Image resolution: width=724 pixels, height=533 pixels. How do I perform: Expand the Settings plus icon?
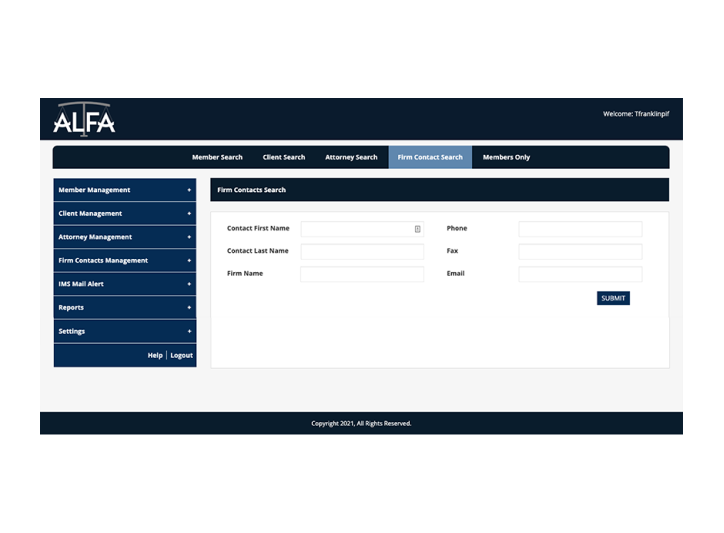click(189, 331)
